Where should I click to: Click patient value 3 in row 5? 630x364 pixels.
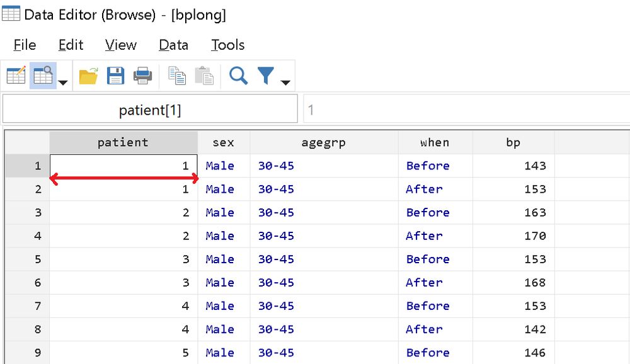[123, 259]
